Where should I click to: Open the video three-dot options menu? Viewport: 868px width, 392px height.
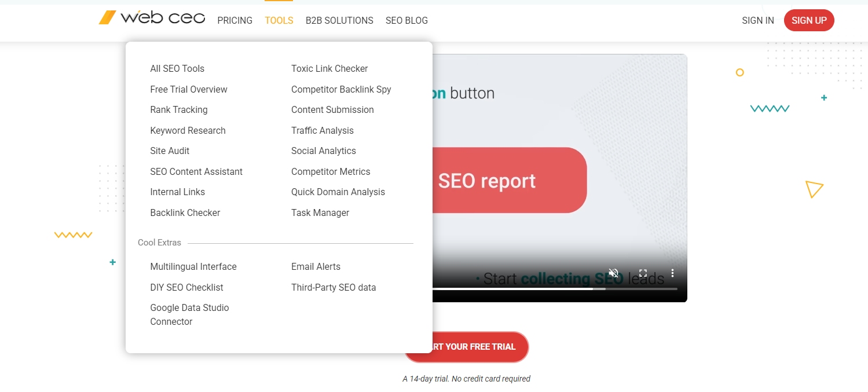(x=672, y=273)
